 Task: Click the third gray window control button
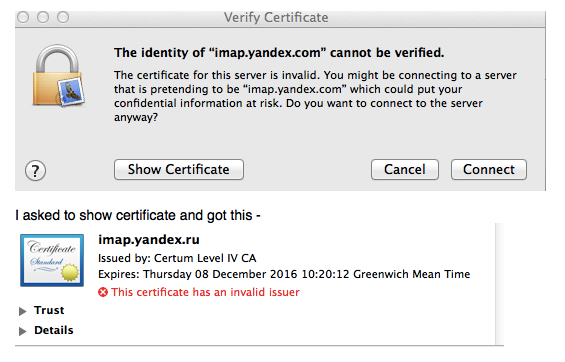(63, 17)
